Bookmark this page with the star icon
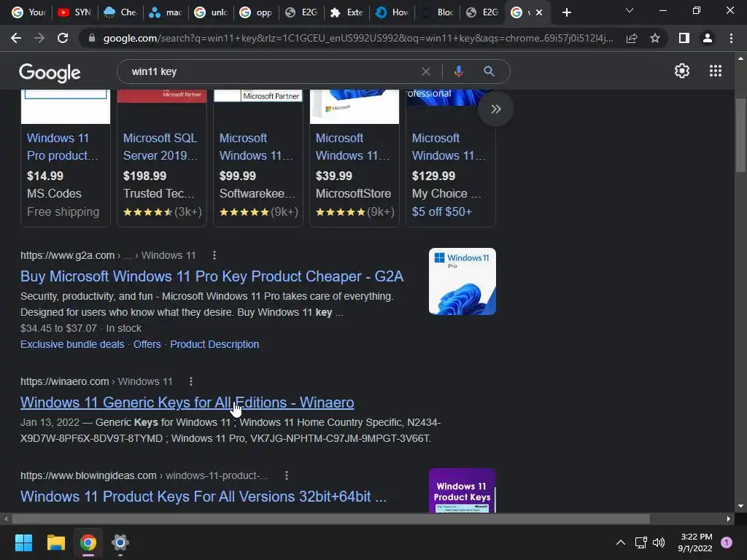The image size is (747, 560). click(x=655, y=38)
